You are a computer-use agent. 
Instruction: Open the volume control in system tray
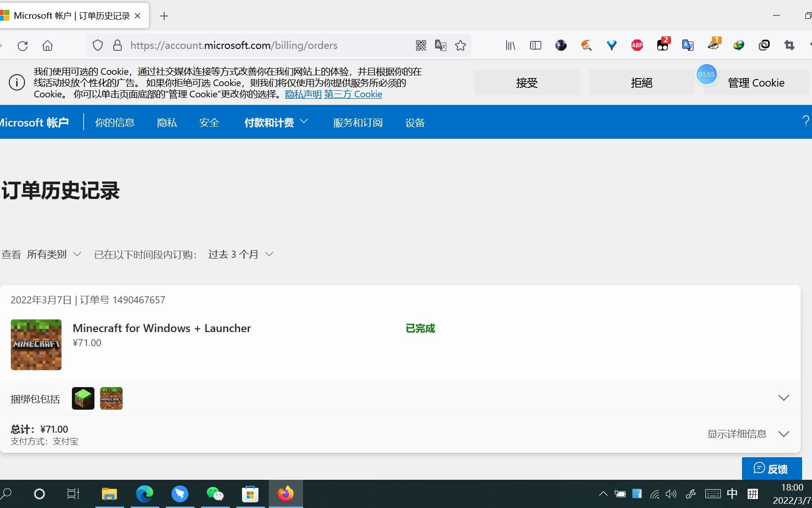pyautogui.click(x=671, y=494)
